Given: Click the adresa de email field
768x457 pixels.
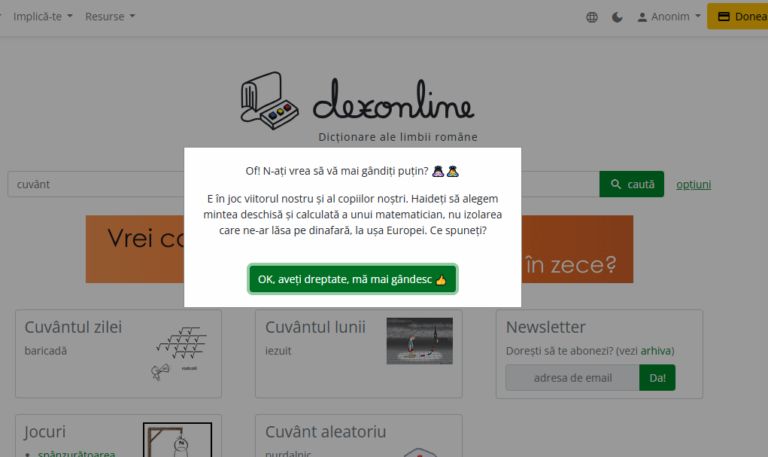Looking at the screenshot, I should coord(572,378).
